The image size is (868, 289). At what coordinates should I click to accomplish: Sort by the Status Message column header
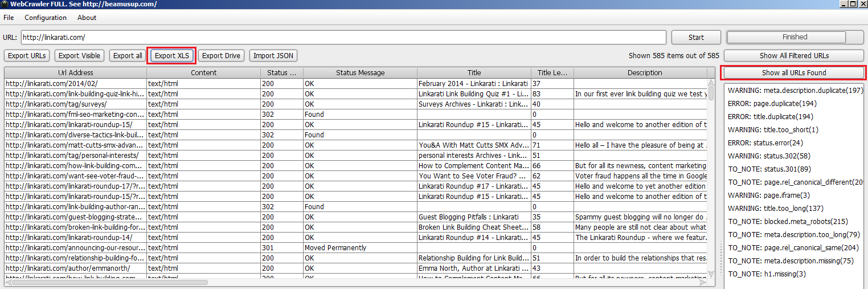(360, 73)
